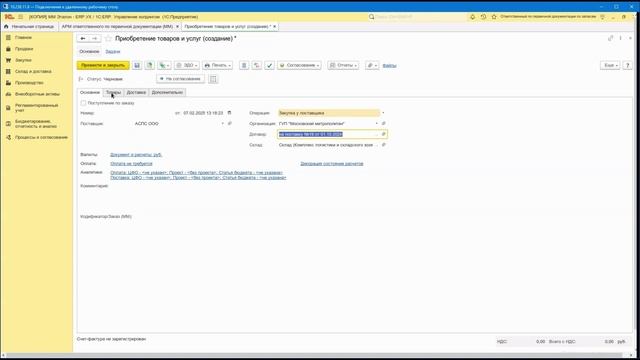640x360 pixels.
Task: Open favorites star icon in top bar
Action: [494, 17]
